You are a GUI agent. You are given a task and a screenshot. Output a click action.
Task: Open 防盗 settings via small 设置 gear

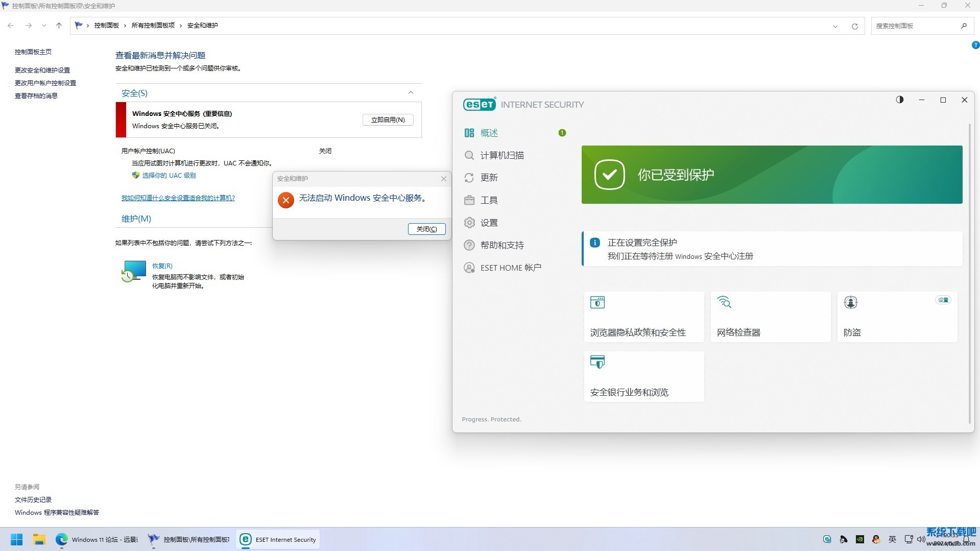943,300
